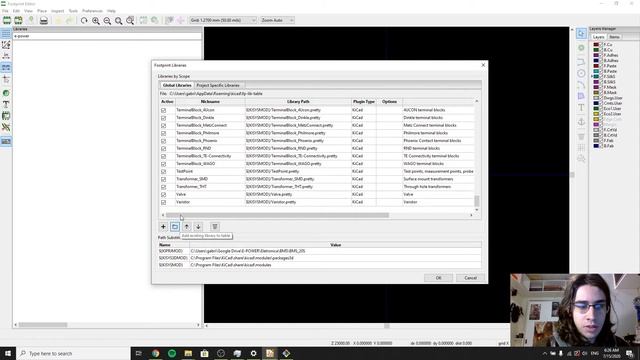Switch to Items tab in Layers Manager
The image size is (640, 360).
(614, 37)
